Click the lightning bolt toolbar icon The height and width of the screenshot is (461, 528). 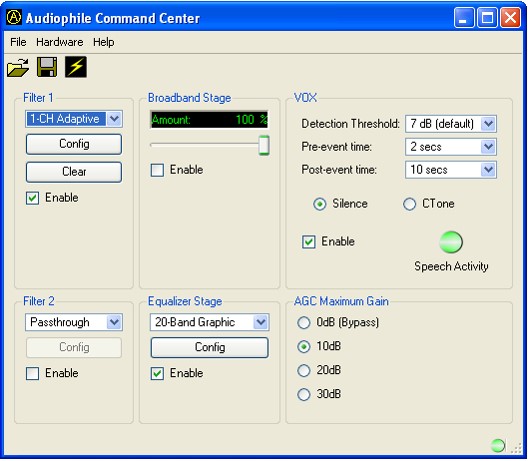76,67
